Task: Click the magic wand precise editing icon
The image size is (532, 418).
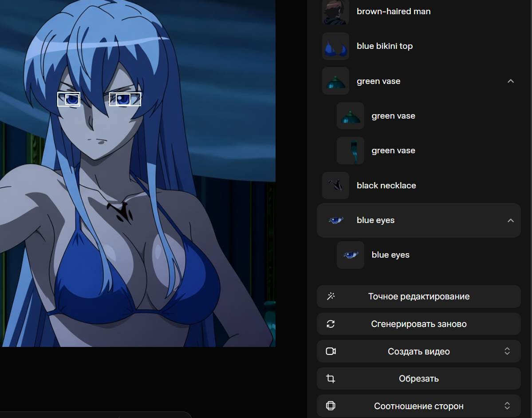Action: [x=331, y=296]
